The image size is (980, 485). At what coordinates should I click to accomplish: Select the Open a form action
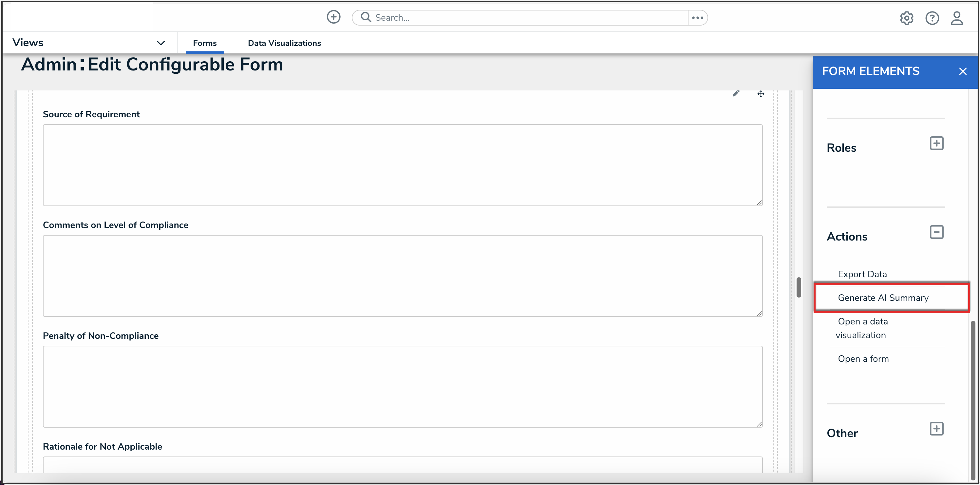[x=863, y=359]
